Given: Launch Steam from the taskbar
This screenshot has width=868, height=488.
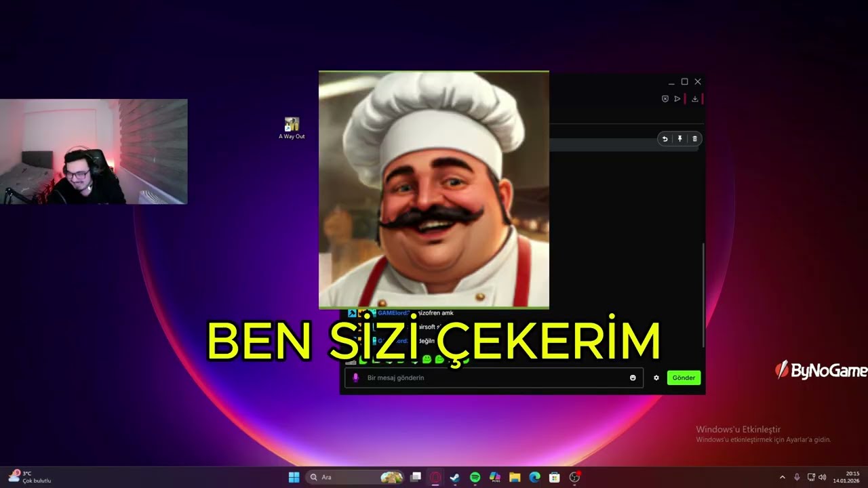Looking at the screenshot, I should [455, 477].
